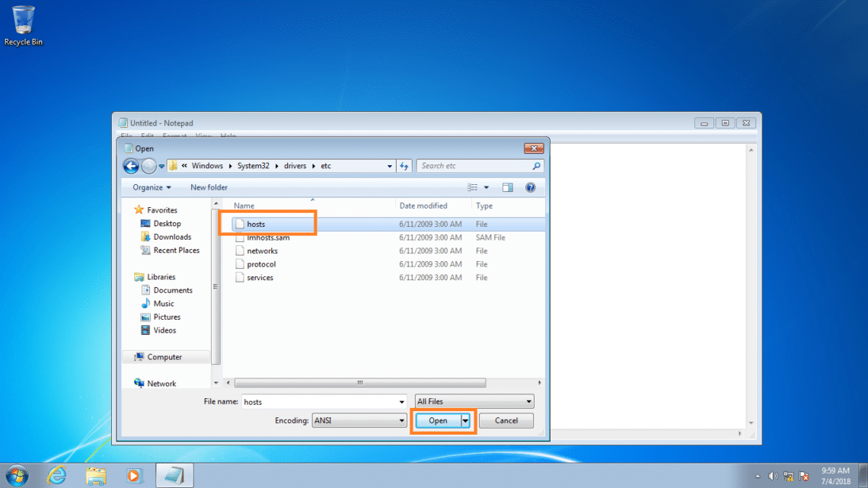868x488 pixels.
Task: Toggle the preview pane icon
Action: click(x=508, y=187)
